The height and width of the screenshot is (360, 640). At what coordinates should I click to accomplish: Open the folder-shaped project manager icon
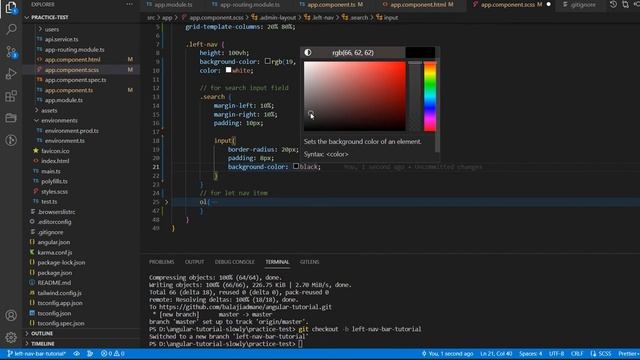pyautogui.click(x=11, y=118)
